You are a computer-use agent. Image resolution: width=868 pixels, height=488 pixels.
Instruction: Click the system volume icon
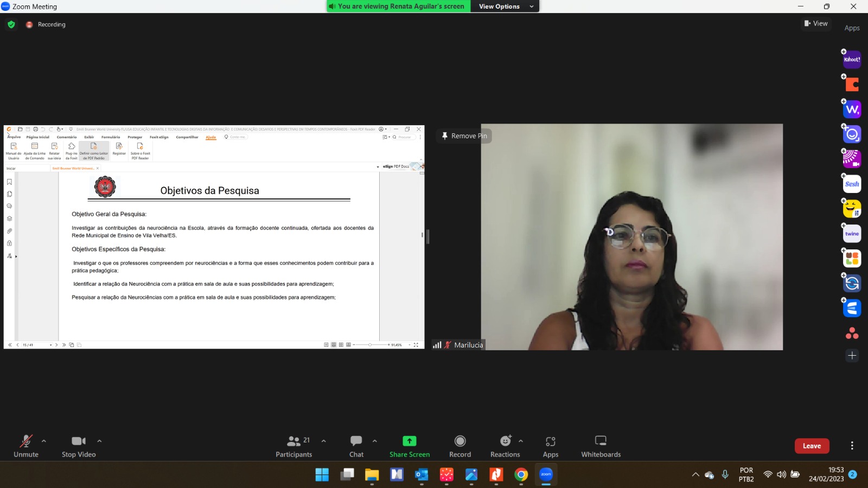[x=781, y=474]
